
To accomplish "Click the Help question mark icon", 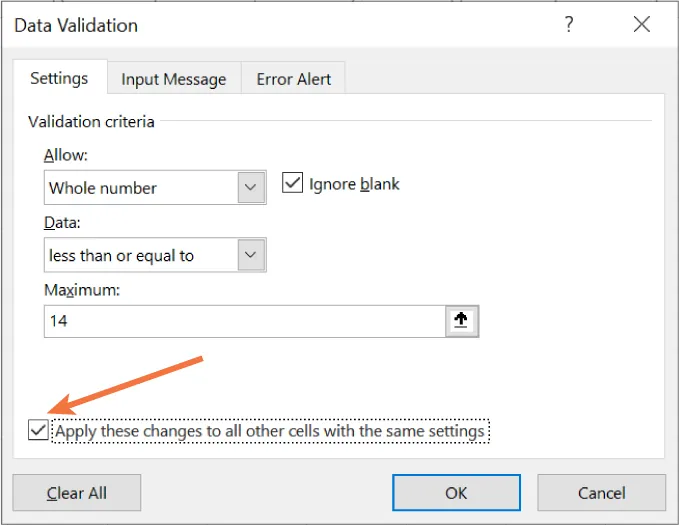I will click(569, 25).
